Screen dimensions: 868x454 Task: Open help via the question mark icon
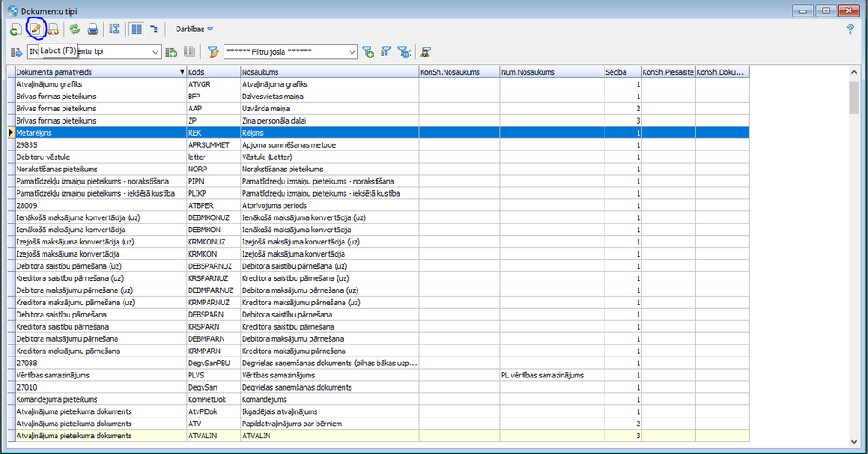click(850, 29)
